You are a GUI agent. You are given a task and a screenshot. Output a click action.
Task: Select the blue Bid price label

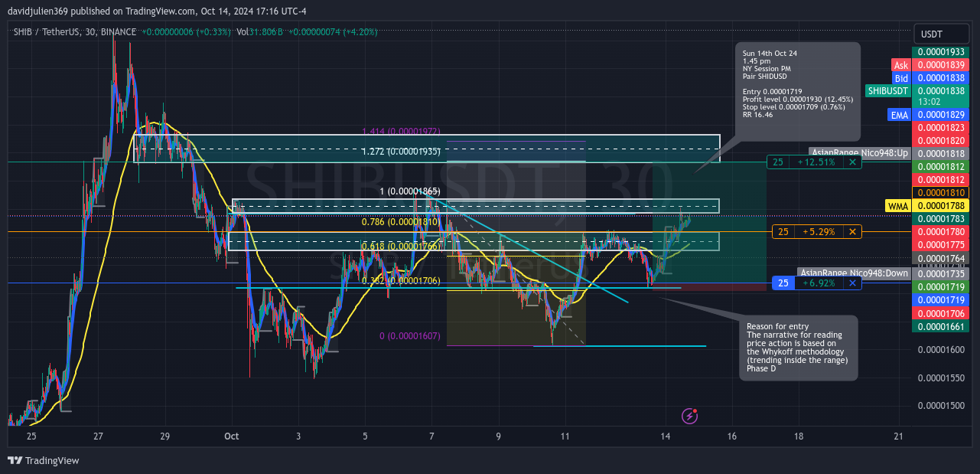tap(901, 78)
